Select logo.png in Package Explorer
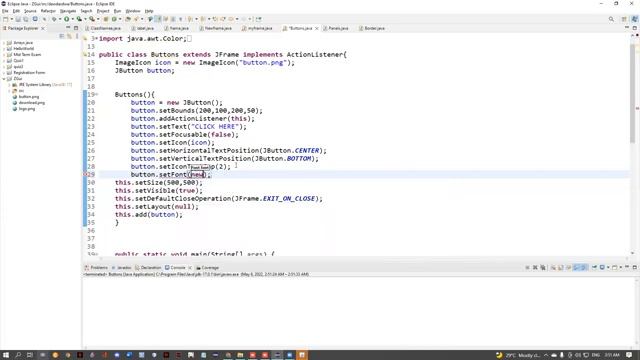The image size is (640, 360). pyautogui.click(x=27, y=109)
